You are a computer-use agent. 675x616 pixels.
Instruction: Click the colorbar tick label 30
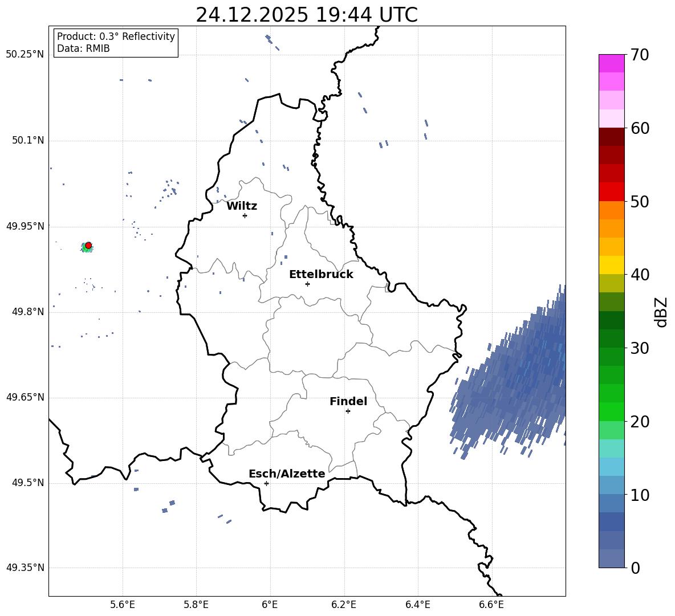640,348
